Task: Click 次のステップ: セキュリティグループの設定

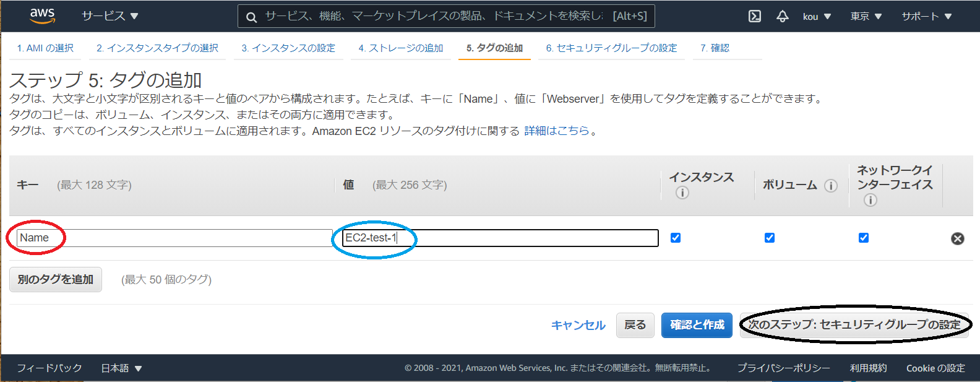Action: (854, 325)
